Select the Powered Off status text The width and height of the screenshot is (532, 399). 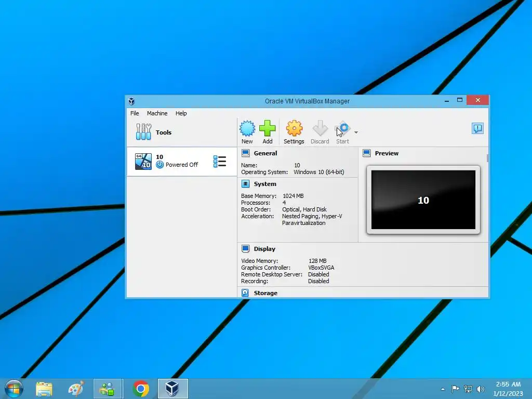tap(182, 165)
